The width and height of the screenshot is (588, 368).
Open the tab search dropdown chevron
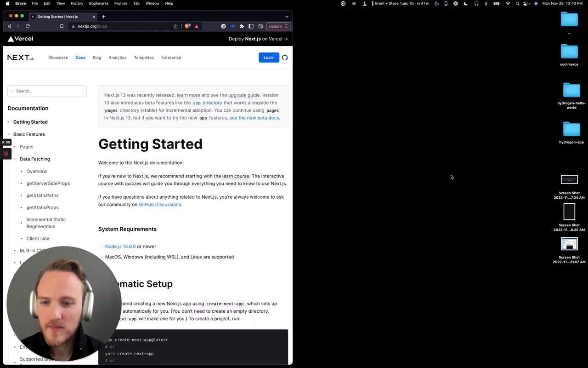coord(287,17)
